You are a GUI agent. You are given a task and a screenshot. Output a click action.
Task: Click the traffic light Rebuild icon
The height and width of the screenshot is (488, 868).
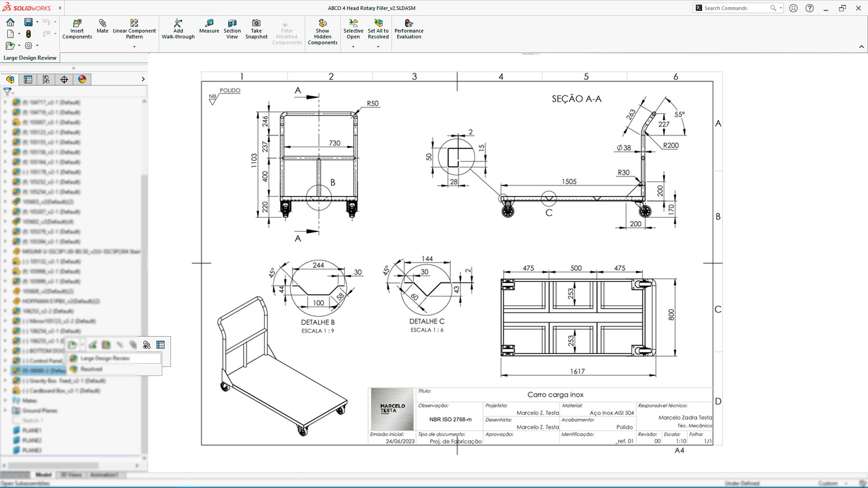click(x=28, y=34)
